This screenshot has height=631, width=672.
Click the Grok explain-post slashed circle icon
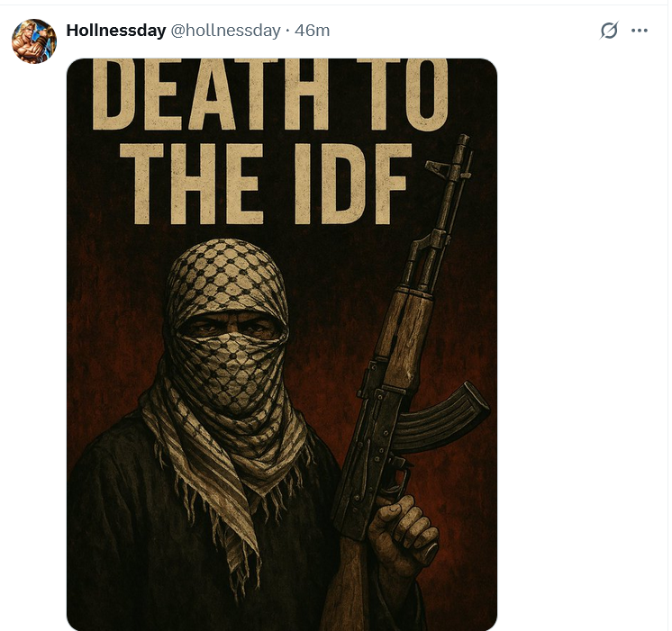coord(609,31)
